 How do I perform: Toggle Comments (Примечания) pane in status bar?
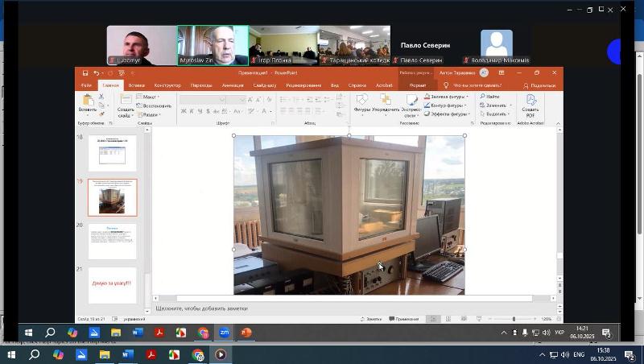click(x=403, y=319)
